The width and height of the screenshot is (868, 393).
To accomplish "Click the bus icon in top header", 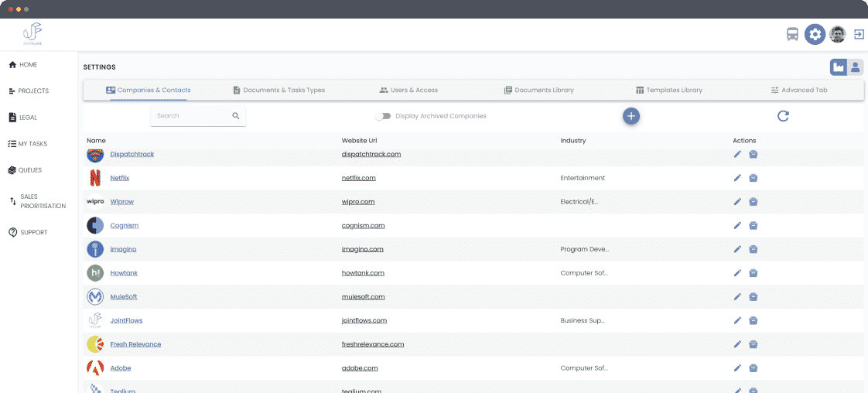I will 793,34.
